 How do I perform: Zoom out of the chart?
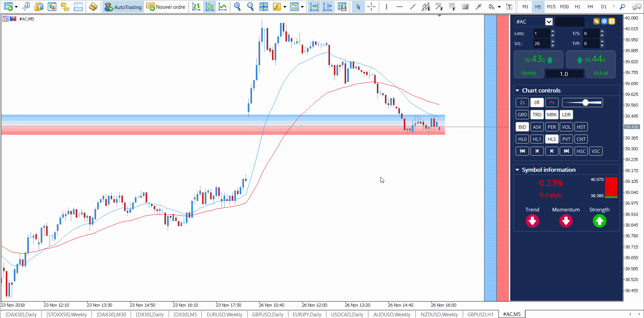(250, 7)
